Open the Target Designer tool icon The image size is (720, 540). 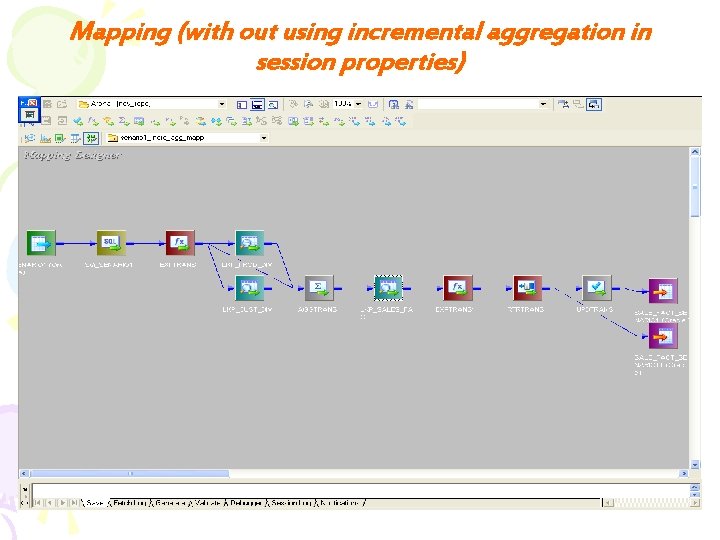pos(45,138)
